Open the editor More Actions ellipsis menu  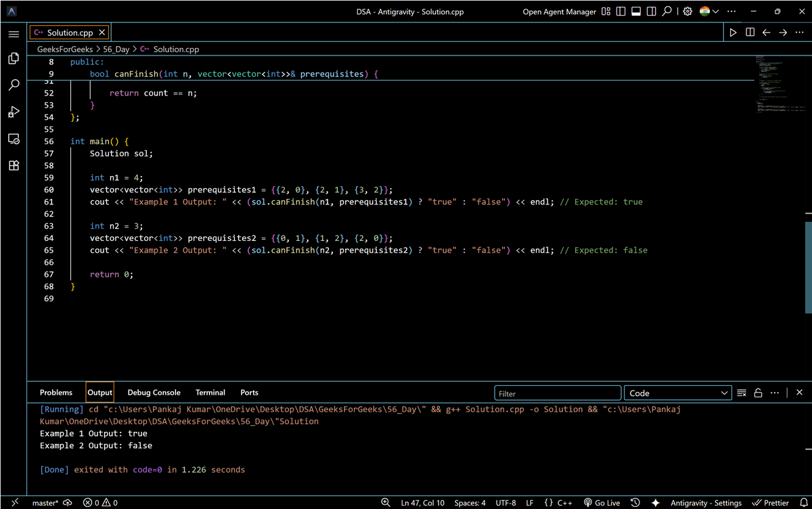[799, 32]
